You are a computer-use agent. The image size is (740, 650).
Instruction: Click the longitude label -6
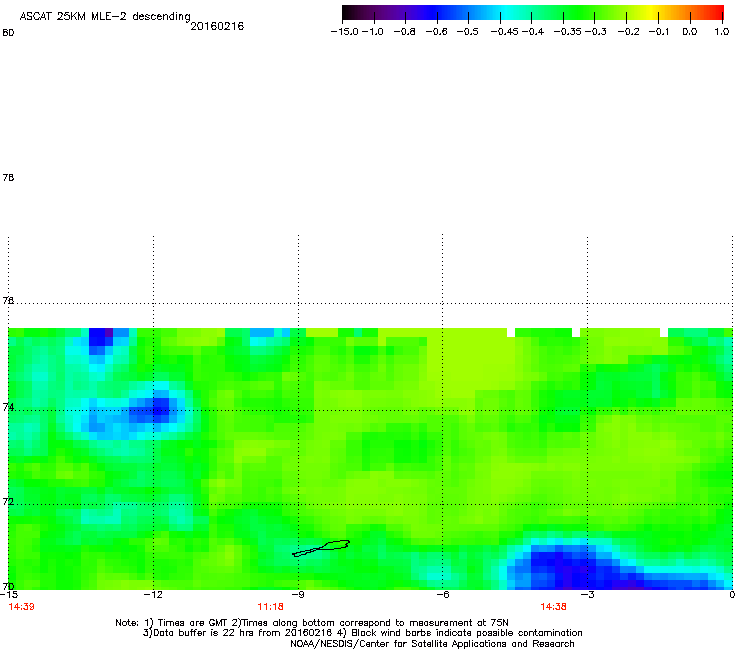coord(443,595)
